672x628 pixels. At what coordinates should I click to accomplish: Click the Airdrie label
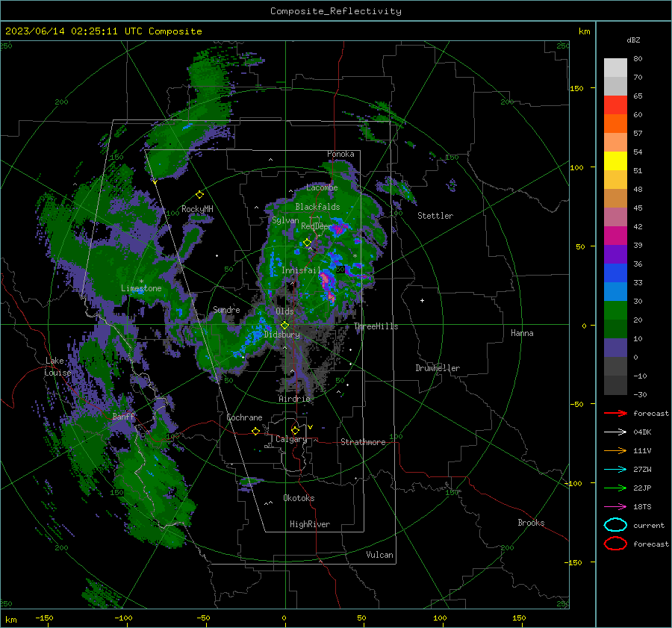click(x=294, y=399)
